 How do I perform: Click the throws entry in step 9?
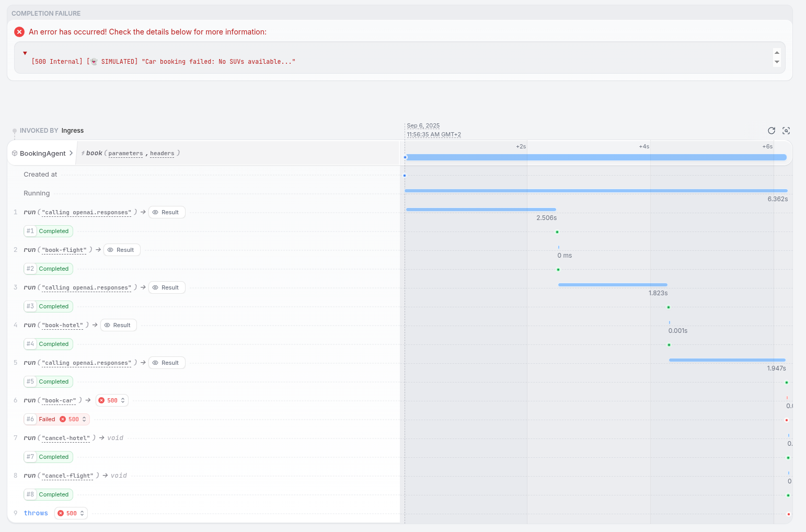[36, 513]
